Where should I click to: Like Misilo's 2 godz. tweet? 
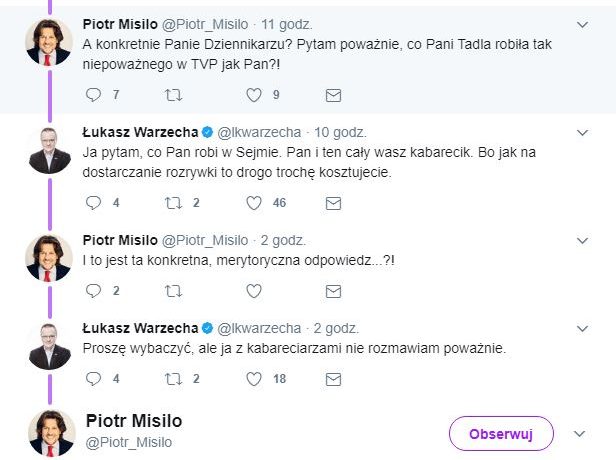[x=254, y=291]
